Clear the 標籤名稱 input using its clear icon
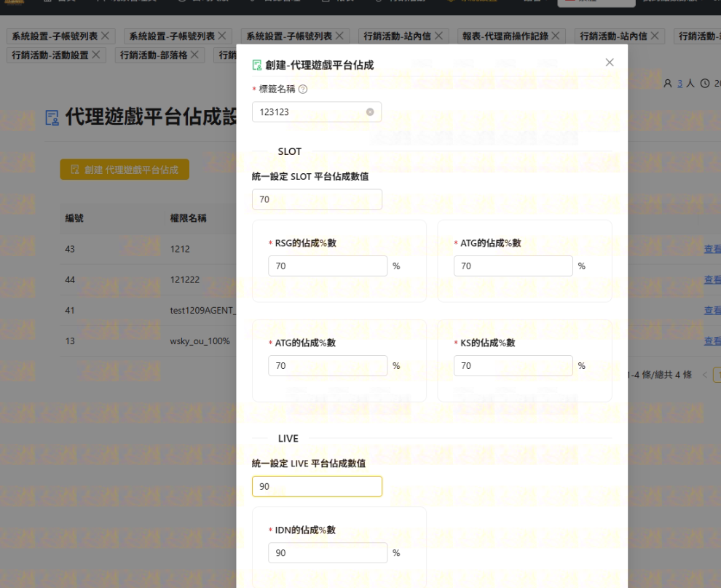Screen dimensions: 721x588 [x=370, y=112]
